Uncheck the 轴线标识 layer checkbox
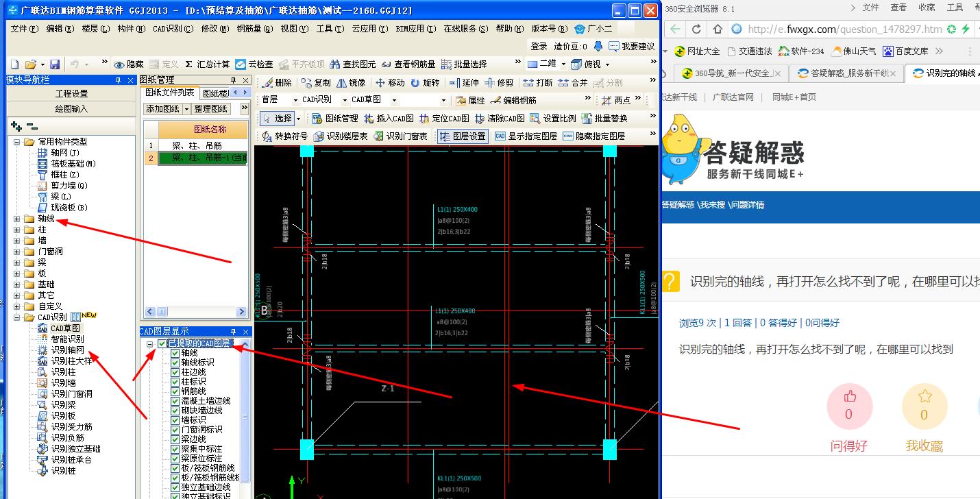The height and width of the screenshot is (499, 980). point(175,363)
